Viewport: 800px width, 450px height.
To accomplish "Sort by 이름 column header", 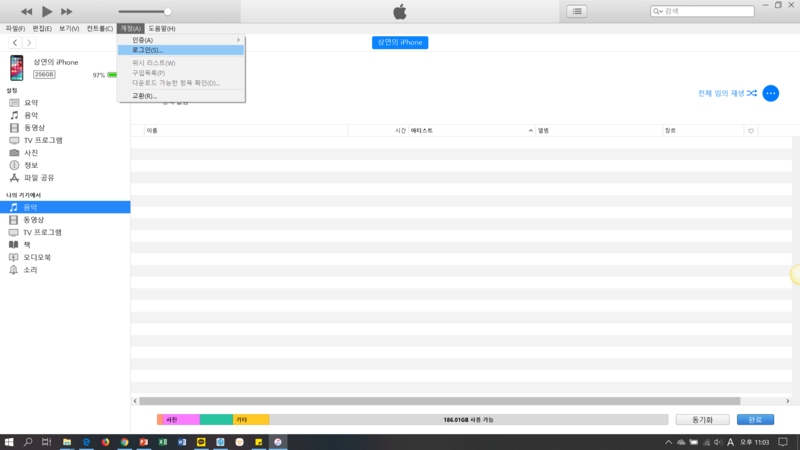I will point(246,131).
